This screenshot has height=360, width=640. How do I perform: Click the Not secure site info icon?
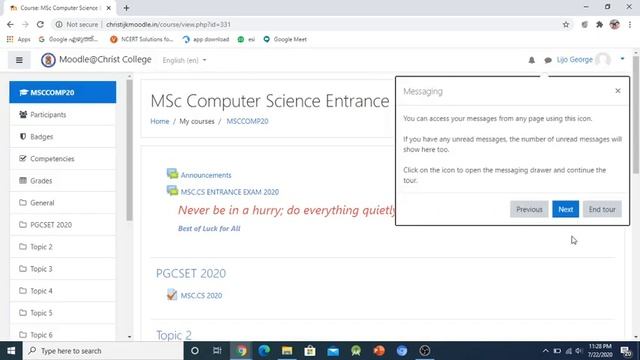click(59, 24)
